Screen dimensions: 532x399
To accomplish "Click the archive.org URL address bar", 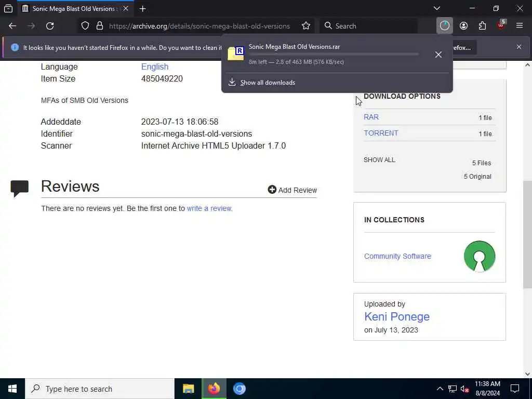I will pos(199,26).
